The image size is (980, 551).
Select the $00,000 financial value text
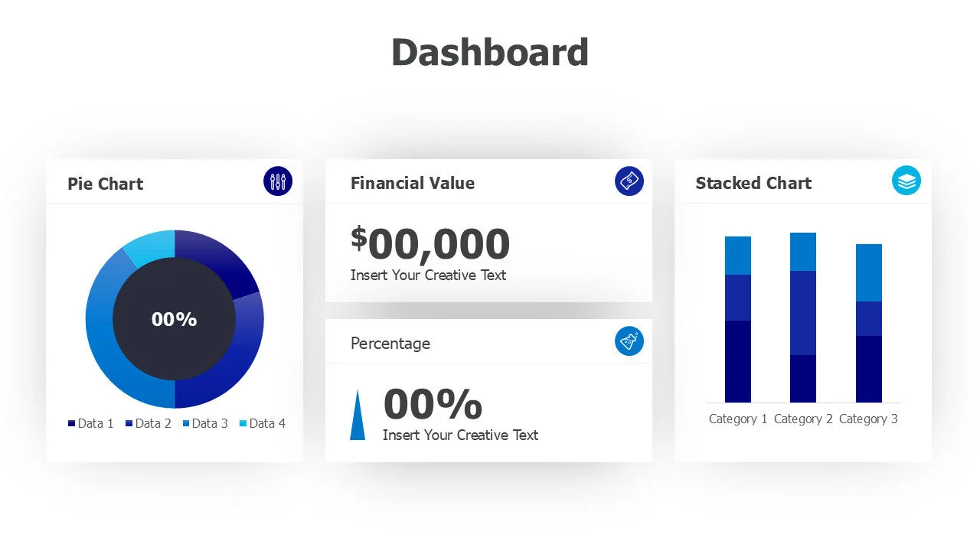coord(430,244)
